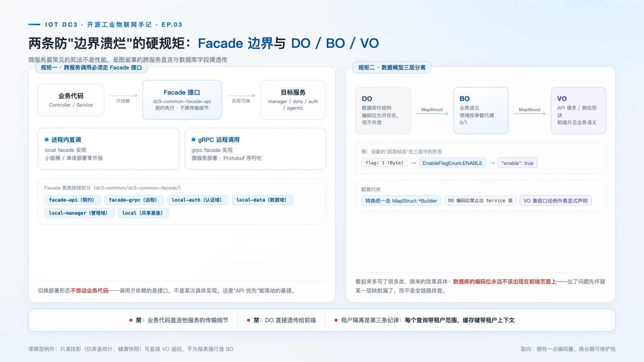This screenshot has height=362, width=644.
Task: Click the '转换统一走 MapStruct *Builder' chip
Action: tap(401, 201)
